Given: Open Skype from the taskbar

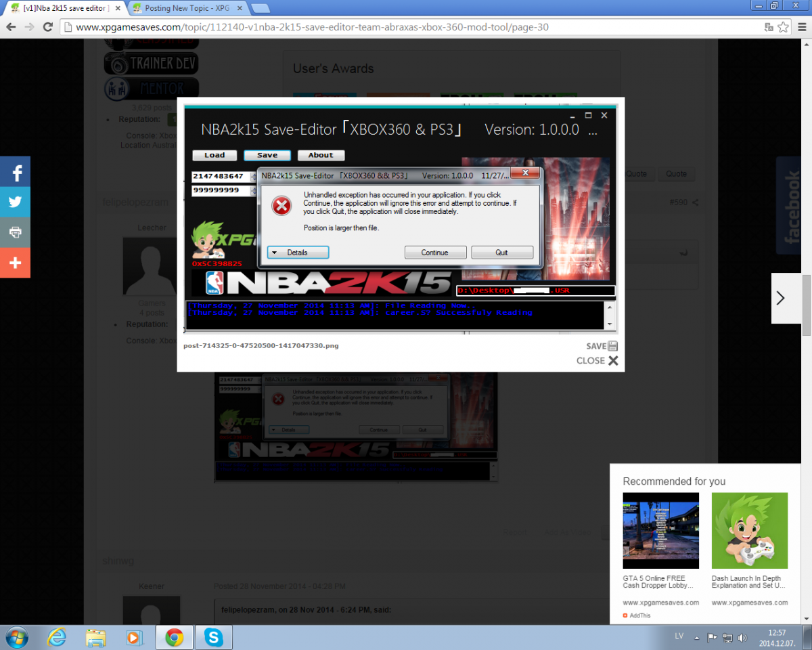Looking at the screenshot, I should point(214,637).
